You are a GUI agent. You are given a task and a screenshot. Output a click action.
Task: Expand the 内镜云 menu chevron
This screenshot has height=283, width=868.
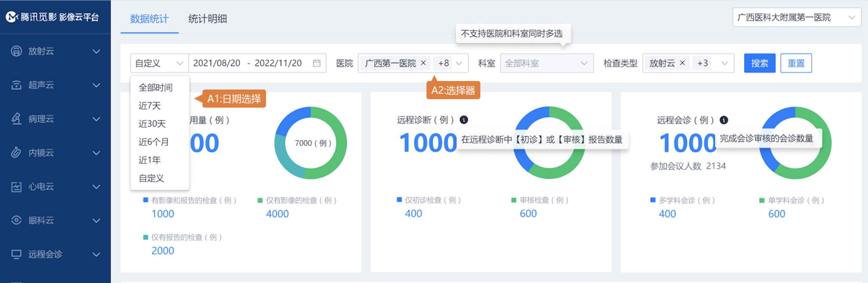pos(96,153)
